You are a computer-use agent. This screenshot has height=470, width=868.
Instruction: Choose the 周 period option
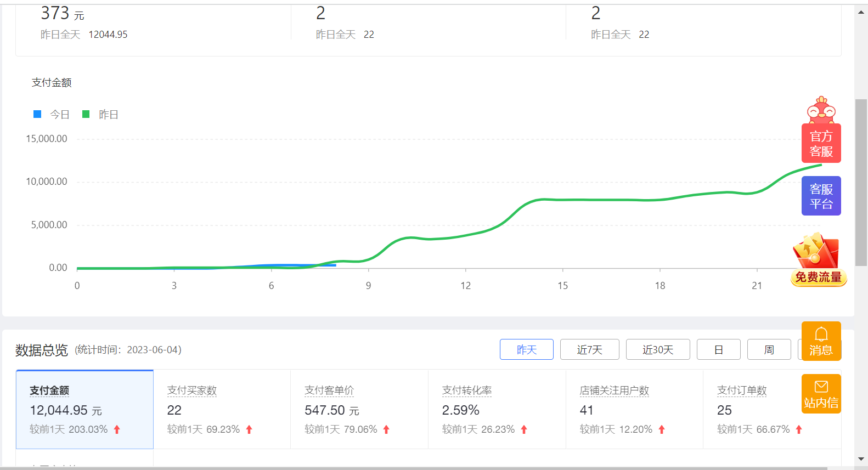pyautogui.click(x=769, y=349)
